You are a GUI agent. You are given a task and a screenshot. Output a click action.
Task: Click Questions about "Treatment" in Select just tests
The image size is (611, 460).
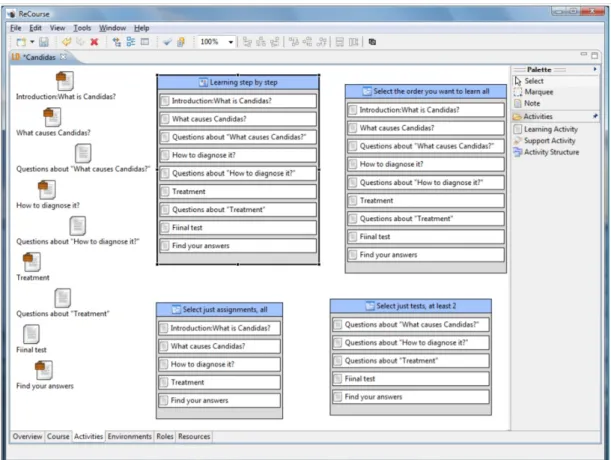coord(411,361)
